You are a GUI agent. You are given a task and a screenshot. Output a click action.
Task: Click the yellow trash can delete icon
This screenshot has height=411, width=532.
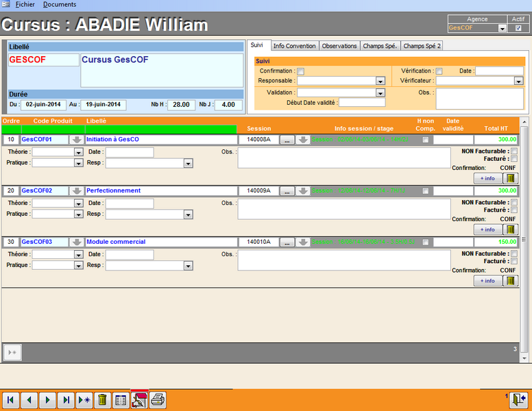point(102,400)
